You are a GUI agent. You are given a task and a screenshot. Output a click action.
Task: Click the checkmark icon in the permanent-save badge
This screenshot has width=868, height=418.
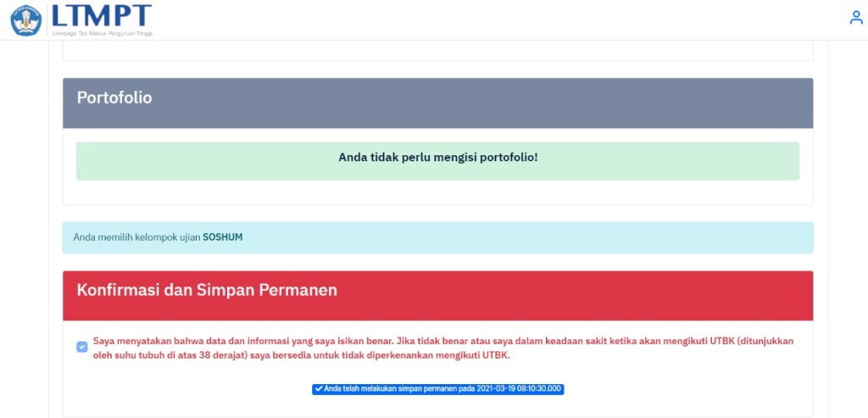click(x=319, y=389)
